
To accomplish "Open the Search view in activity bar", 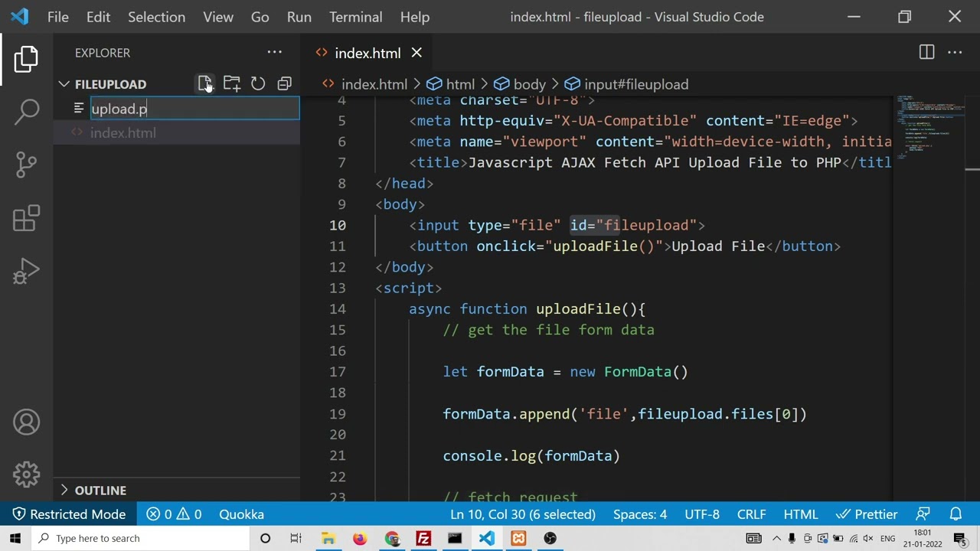I will (x=26, y=112).
